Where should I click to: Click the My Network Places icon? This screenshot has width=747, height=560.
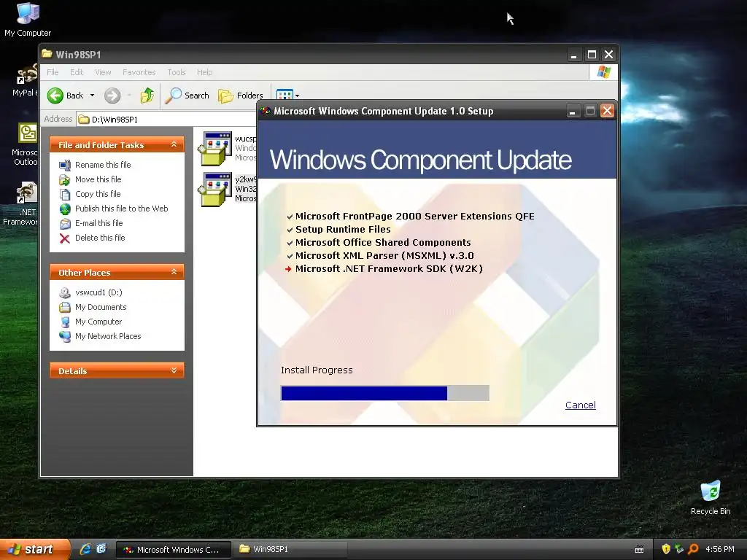pyautogui.click(x=65, y=336)
